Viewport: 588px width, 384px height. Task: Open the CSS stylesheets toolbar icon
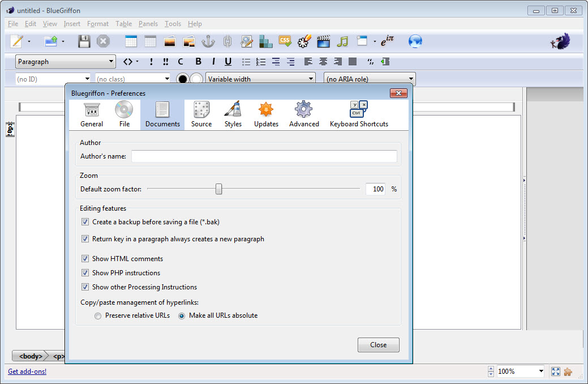coord(285,41)
